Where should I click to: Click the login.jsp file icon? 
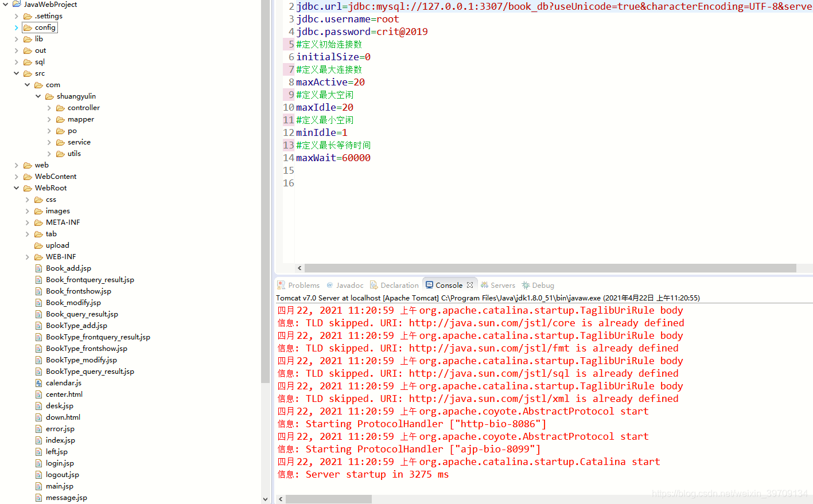pos(39,463)
